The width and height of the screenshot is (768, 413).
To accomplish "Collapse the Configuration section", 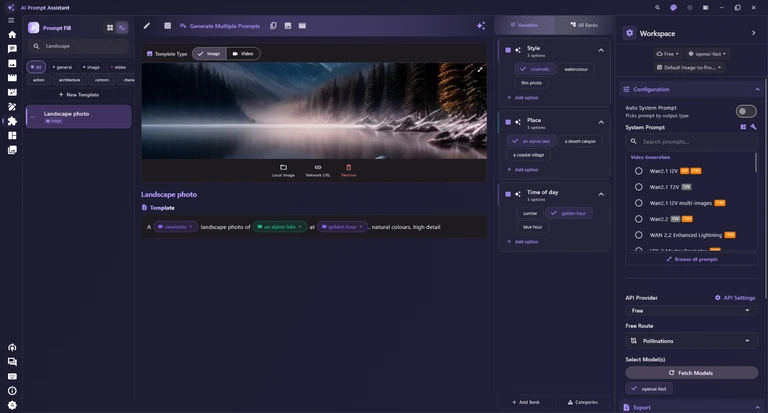I will pos(757,89).
